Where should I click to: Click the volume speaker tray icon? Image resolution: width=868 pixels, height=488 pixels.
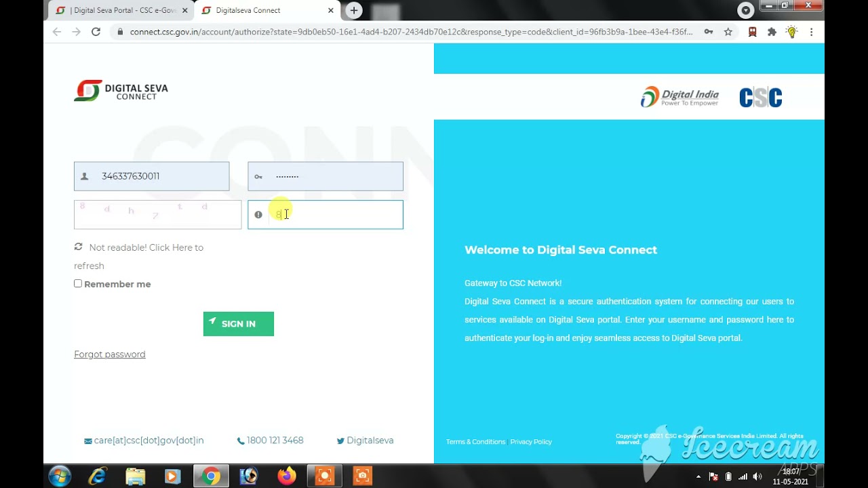pos(757,476)
